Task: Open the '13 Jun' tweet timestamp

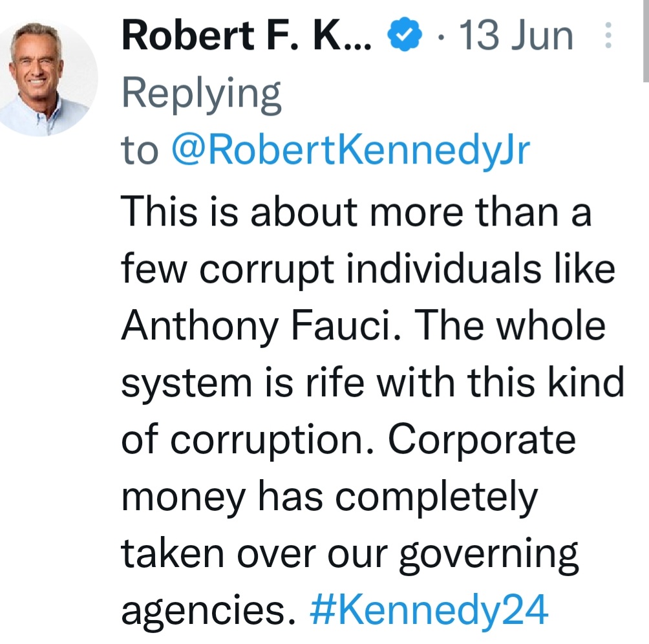Action: [515, 36]
